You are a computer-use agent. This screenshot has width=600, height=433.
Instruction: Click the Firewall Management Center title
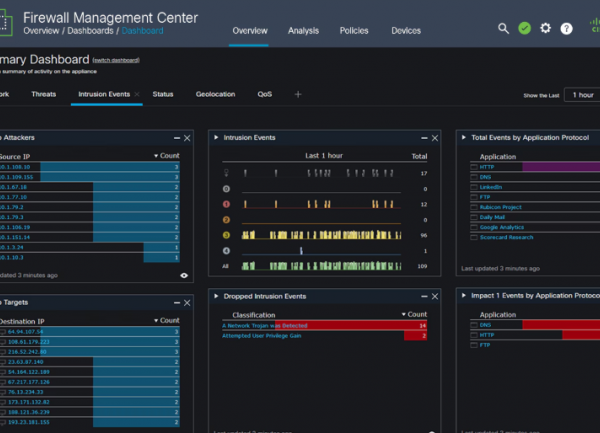(x=110, y=18)
